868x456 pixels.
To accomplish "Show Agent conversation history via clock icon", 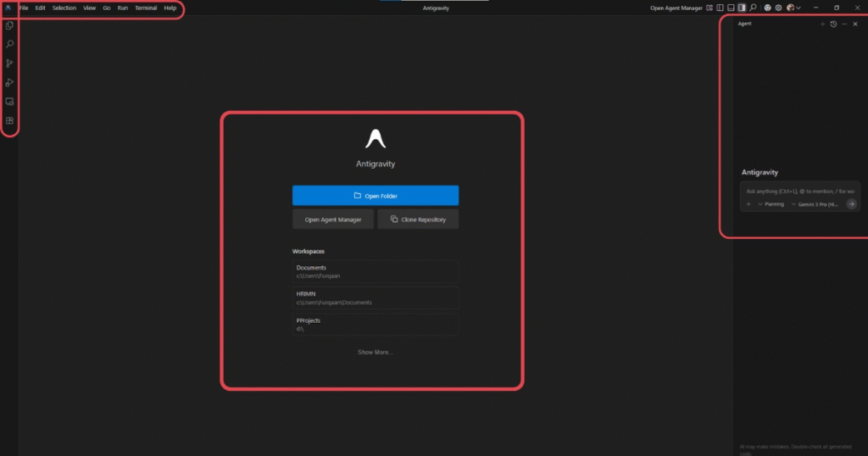I will (x=833, y=24).
